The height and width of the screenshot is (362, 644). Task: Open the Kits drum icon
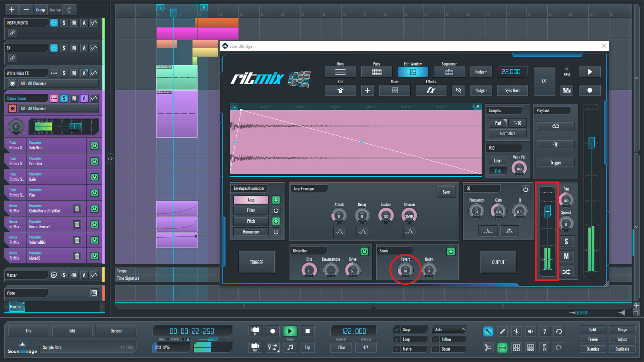(340, 90)
